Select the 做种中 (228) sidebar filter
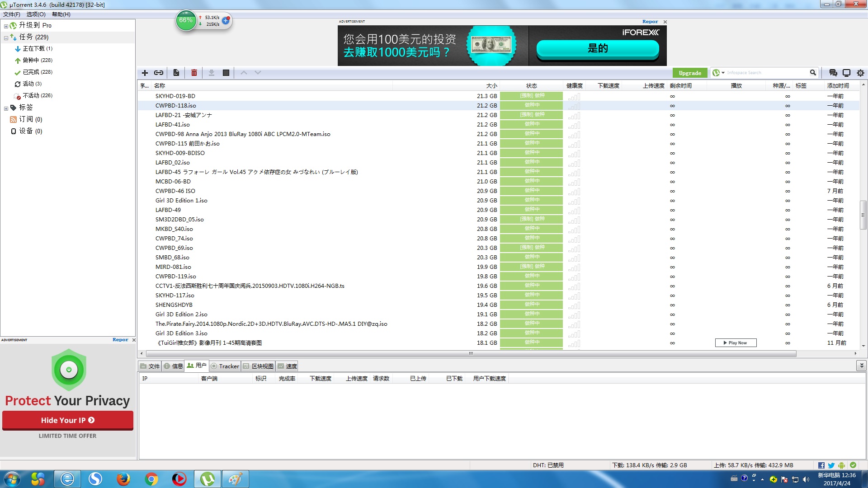The width and height of the screenshot is (868, 488). point(38,60)
